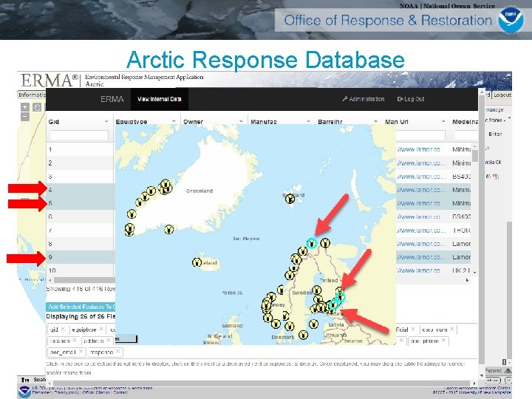Open the View Internal Data tab
Image resolution: width=532 pixels, height=399 pixels.
click(159, 99)
